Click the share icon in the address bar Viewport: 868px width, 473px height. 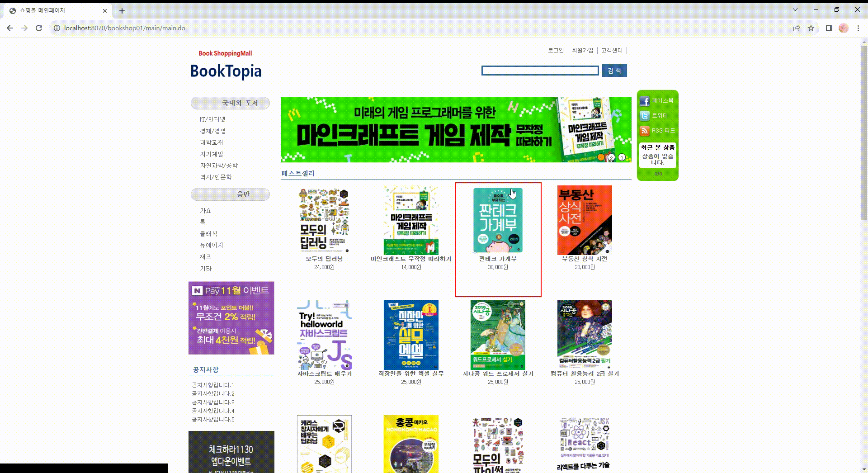[x=796, y=28]
